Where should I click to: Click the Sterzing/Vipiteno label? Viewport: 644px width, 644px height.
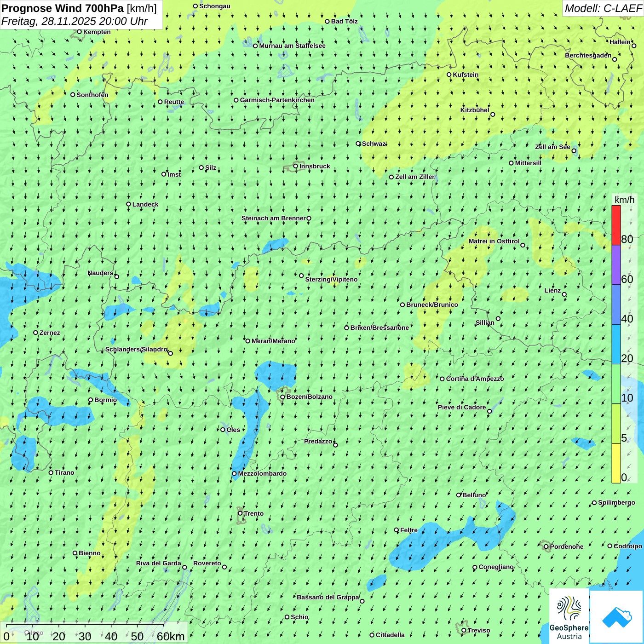coord(331,279)
